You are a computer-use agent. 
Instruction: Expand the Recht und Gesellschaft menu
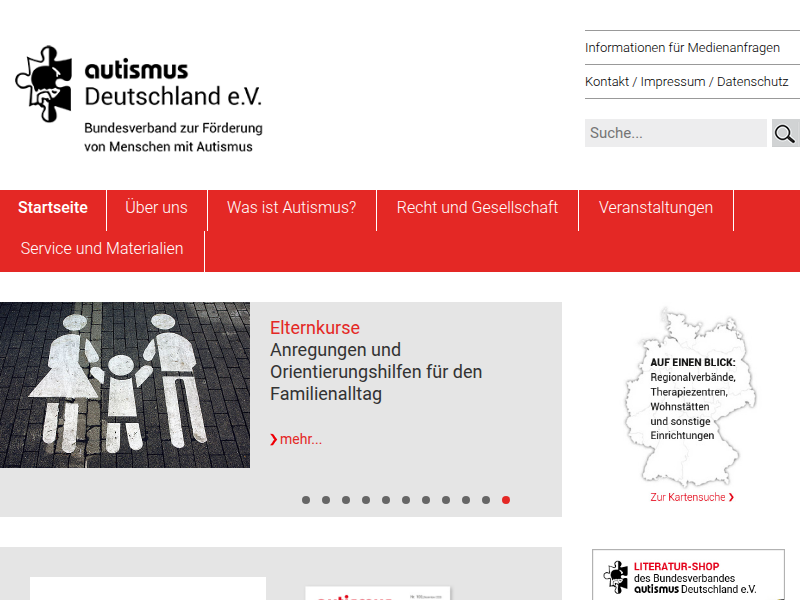coord(477,208)
